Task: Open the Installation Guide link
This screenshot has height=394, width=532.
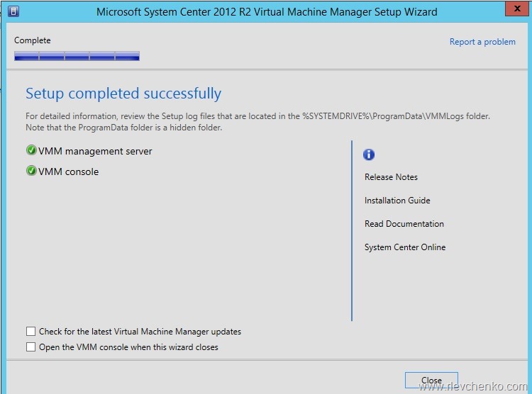Action: [x=397, y=201]
